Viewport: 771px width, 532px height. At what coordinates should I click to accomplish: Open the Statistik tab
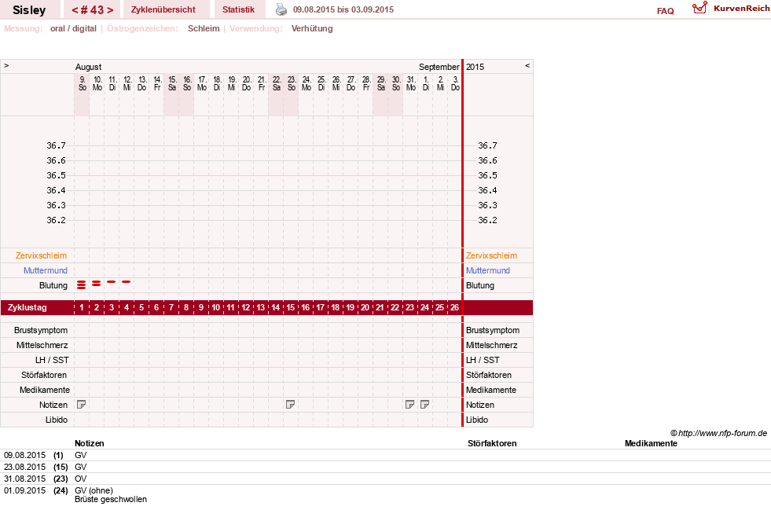coord(238,9)
